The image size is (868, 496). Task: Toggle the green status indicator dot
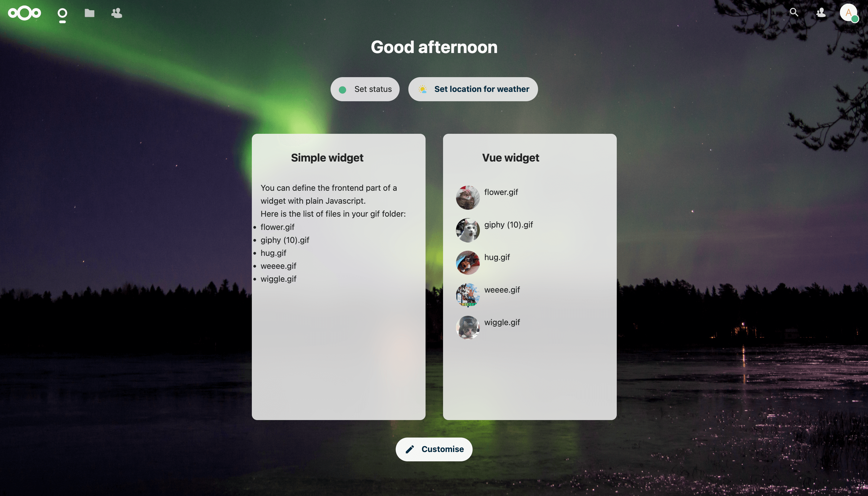(343, 89)
